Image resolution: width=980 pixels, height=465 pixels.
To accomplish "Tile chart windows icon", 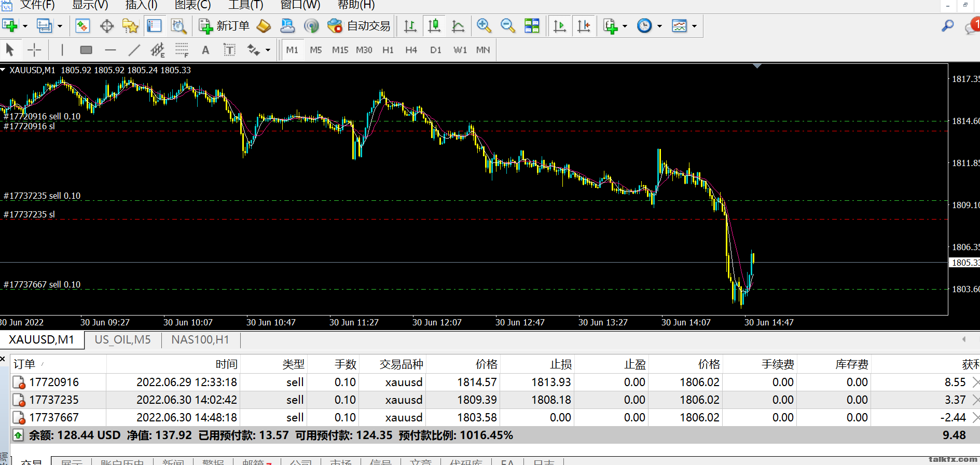I will (x=532, y=26).
